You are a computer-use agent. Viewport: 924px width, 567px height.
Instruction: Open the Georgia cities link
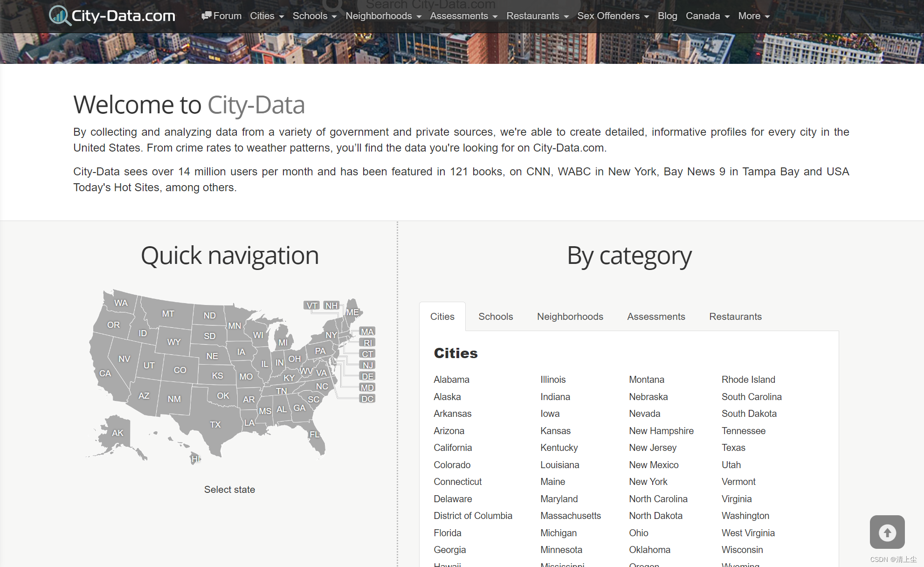point(449,550)
